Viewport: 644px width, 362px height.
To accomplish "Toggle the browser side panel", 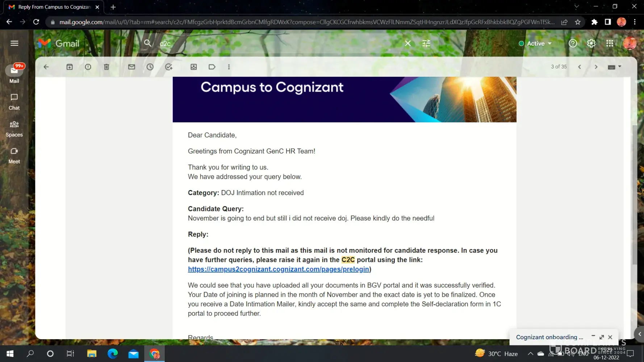I will coord(608,22).
